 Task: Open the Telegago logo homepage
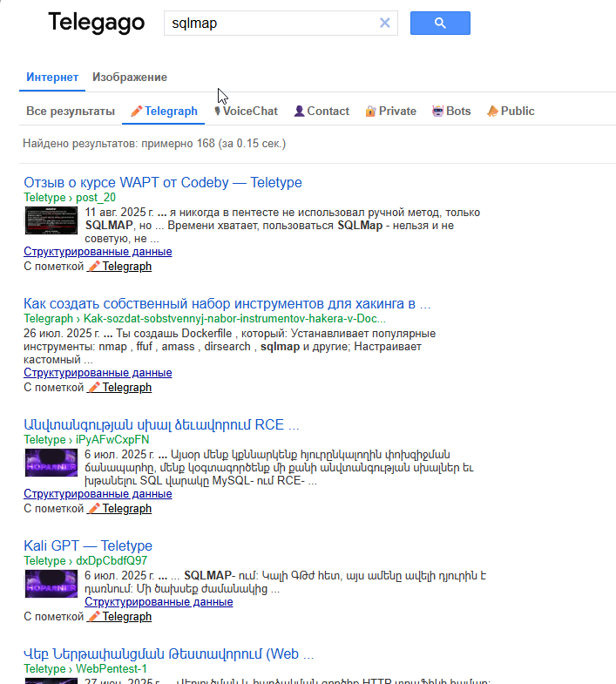coord(96,23)
